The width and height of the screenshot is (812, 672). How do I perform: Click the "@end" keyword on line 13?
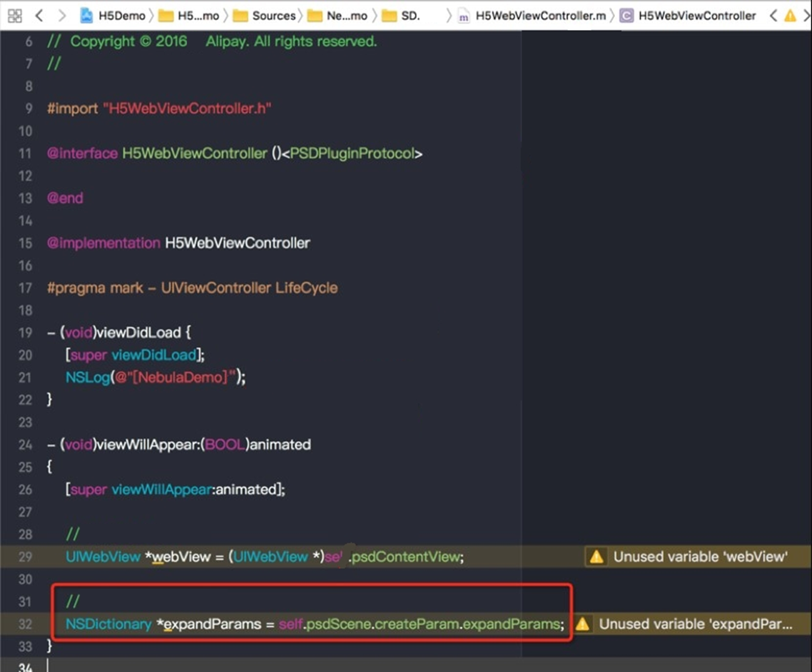[65, 198]
